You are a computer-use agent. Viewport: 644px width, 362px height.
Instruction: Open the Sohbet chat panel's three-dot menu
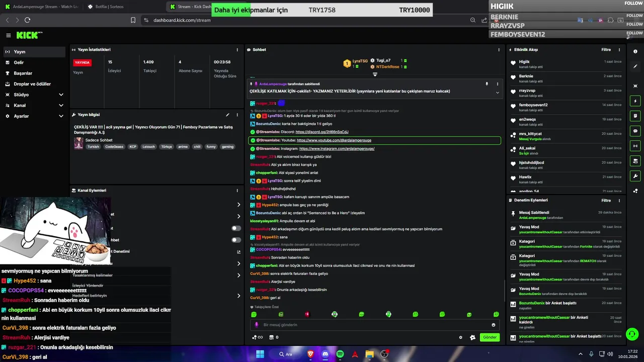pos(499,50)
